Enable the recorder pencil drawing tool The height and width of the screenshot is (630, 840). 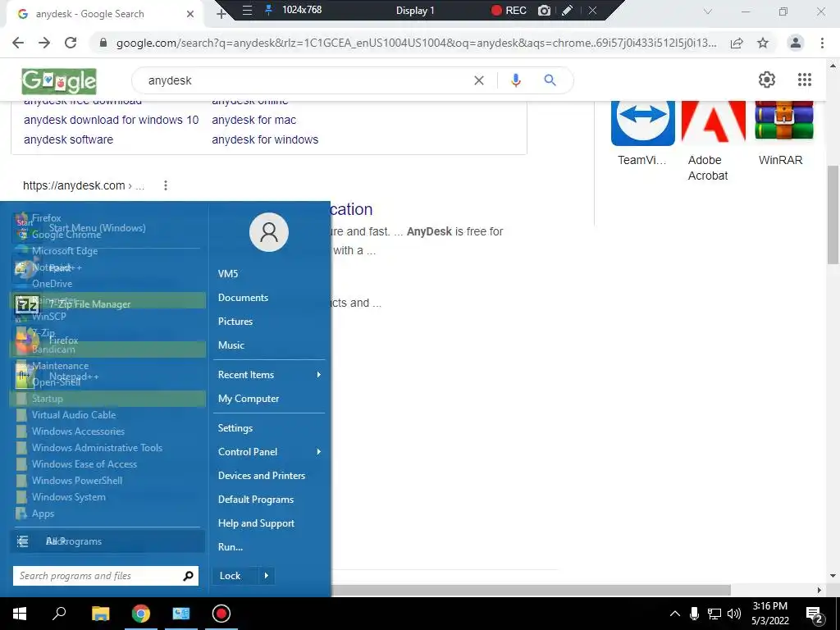(x=568, y=10)
